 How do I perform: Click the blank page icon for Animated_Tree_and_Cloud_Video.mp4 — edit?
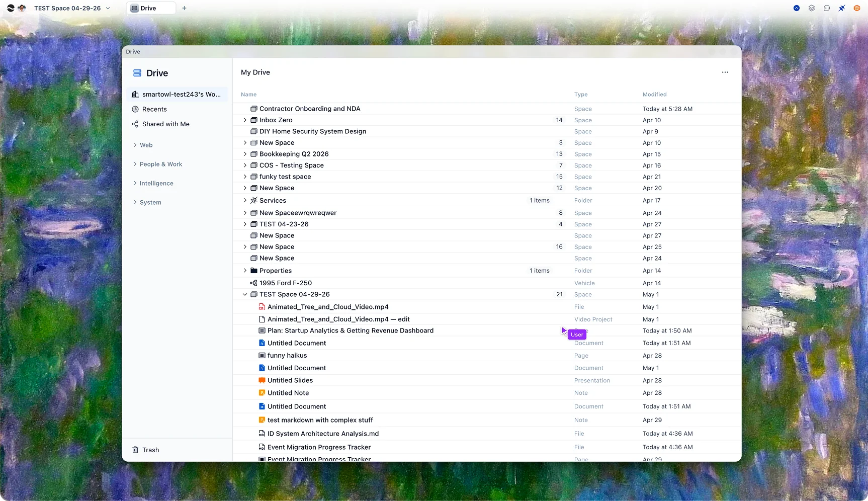[262, 319]
